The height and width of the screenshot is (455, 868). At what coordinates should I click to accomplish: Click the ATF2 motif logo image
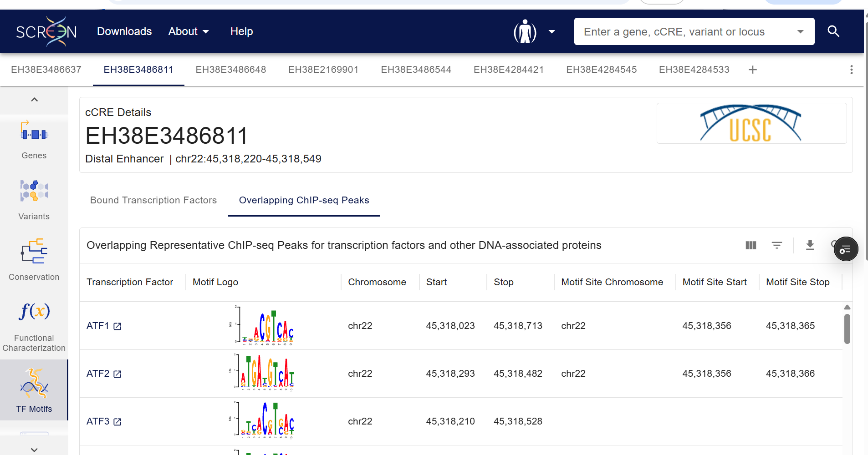point(262,373)
